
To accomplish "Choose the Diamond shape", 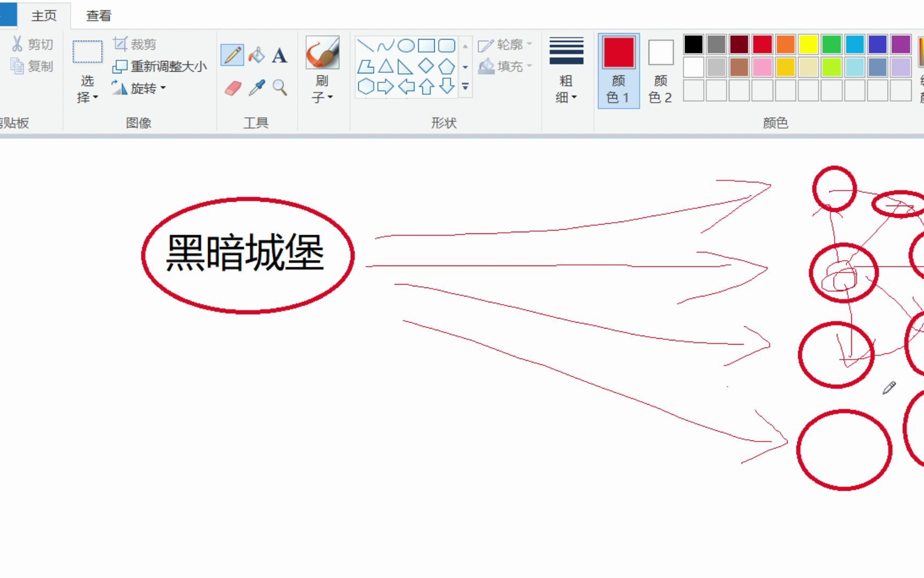I will tap(426, 66).
